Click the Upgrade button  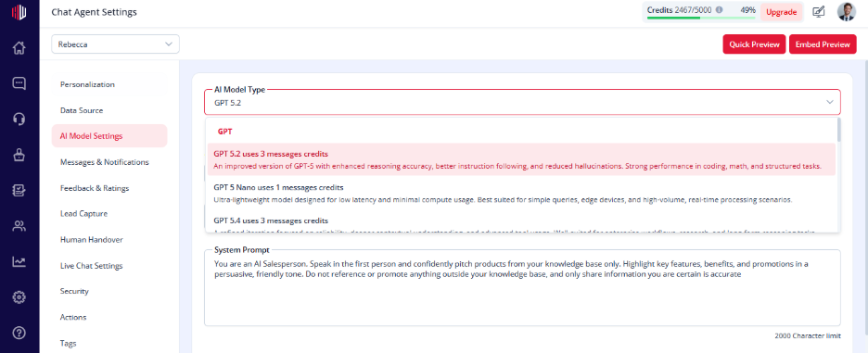(x=781, y=12)
